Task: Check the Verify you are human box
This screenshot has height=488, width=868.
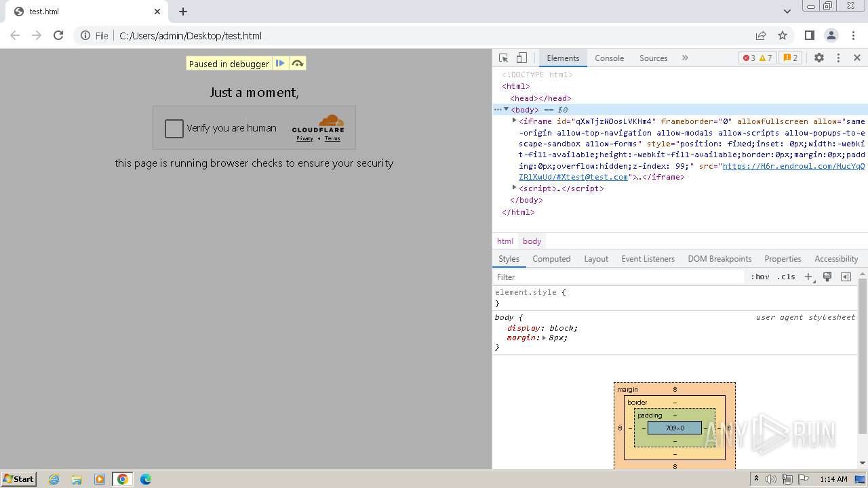Action: [174, 128]
